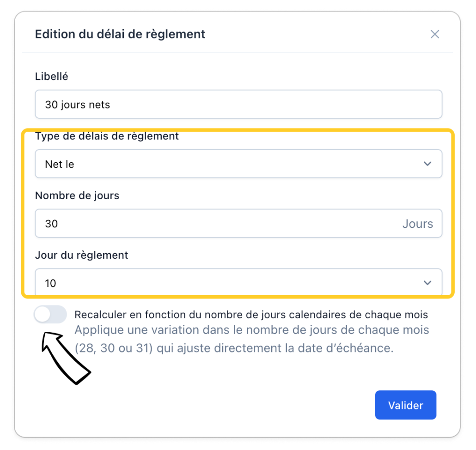476x450 pixels.
Task: Click the yellow highlight frame border
Action: pyautogui.click(x=453, y=213)
